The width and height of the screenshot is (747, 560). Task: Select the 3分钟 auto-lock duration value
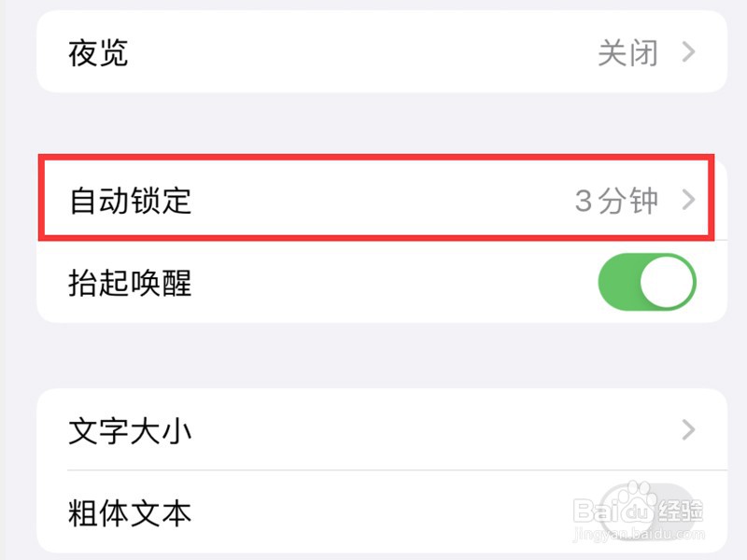point(617,199)
